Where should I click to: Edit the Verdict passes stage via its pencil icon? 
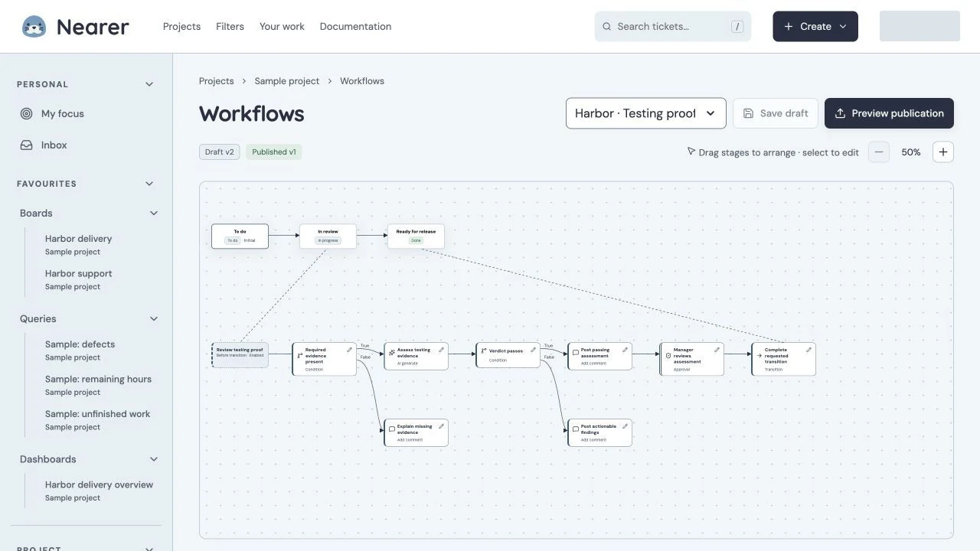(x=533, y=350)
